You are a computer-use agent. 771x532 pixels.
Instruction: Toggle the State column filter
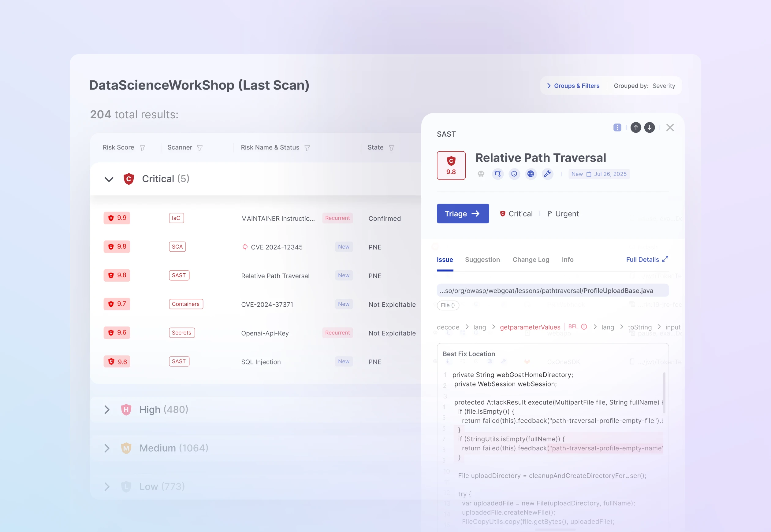pos(392,148)
